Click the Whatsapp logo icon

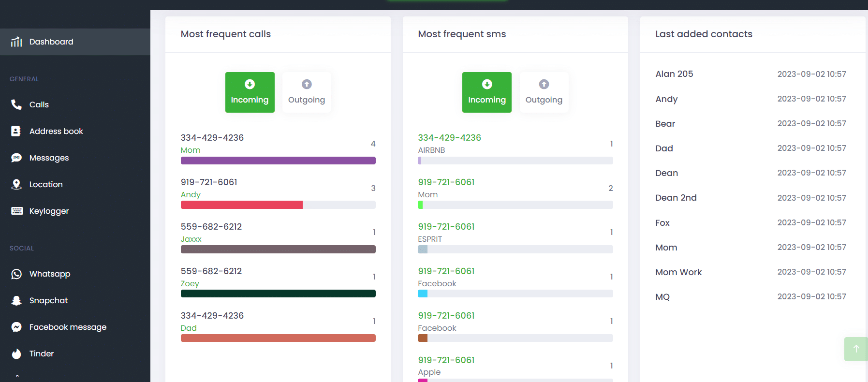[x=16, y=274]
